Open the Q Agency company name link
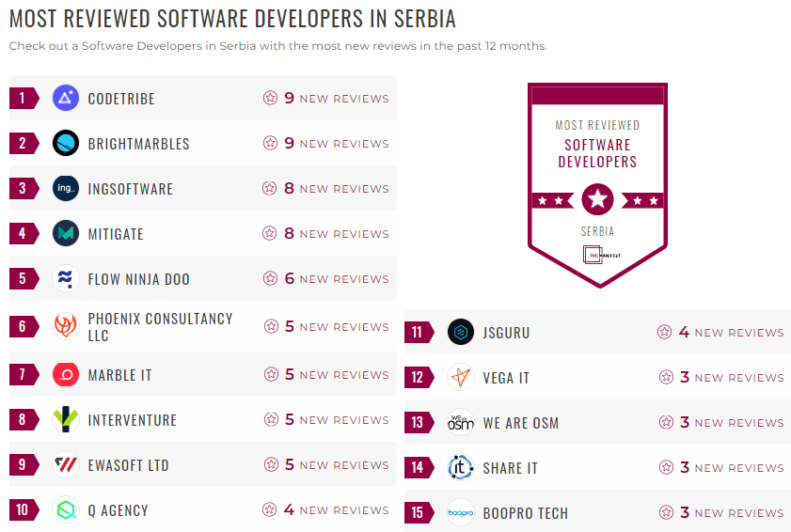This screenshot has height=532, width=791. tap(118, 510)
